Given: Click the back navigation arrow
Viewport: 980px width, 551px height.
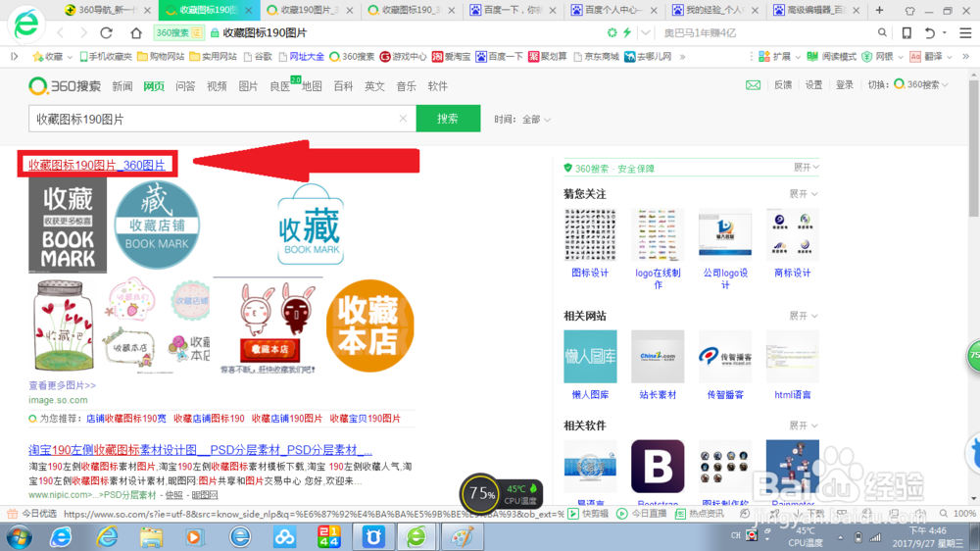Looking at the screenshot, I should coord(60,32).
